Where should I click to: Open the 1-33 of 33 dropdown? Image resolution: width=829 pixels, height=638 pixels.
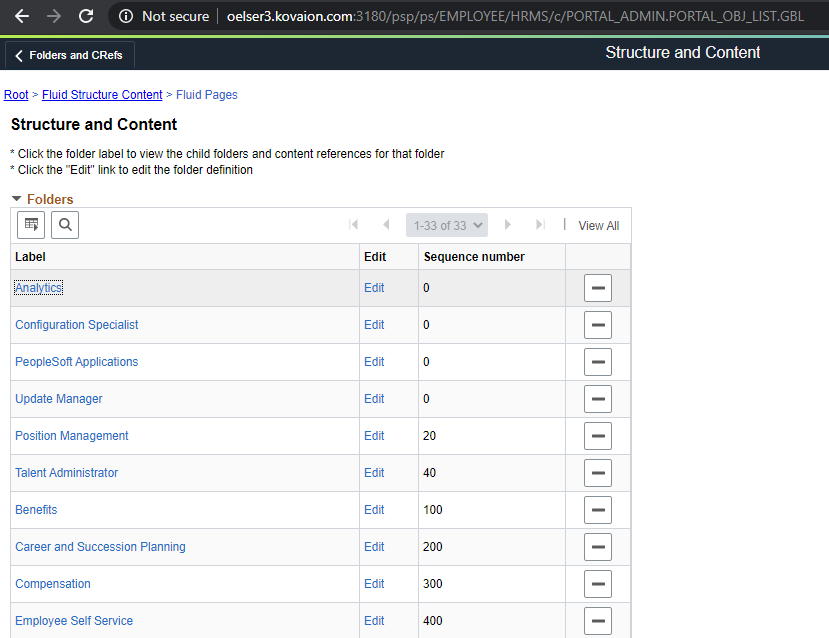447,225
